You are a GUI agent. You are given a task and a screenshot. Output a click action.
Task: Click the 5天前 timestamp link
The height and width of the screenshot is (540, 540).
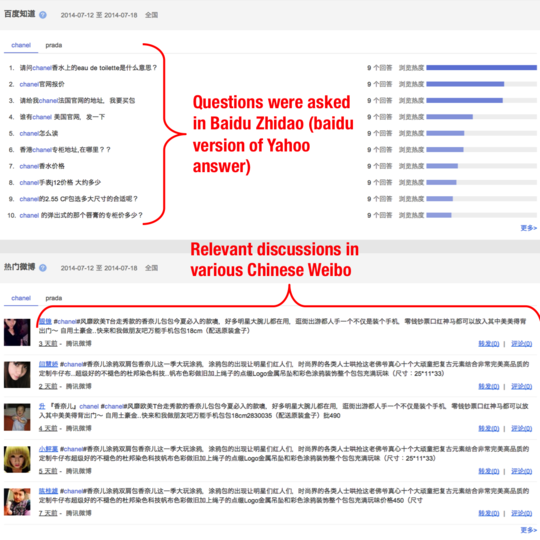point(48,471)
